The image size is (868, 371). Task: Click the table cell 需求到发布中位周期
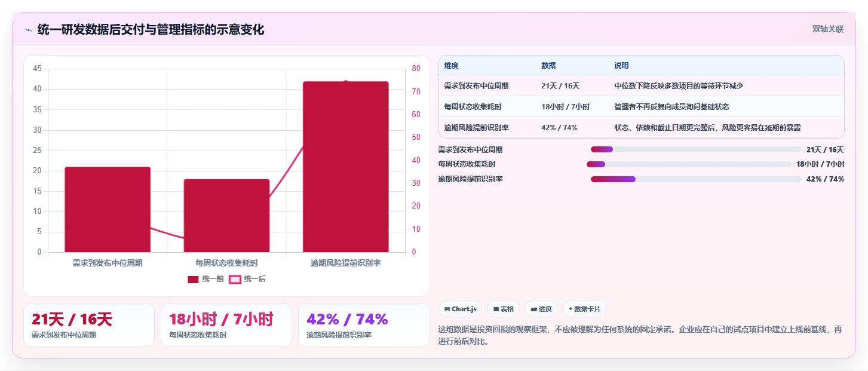tap(476, 86)
